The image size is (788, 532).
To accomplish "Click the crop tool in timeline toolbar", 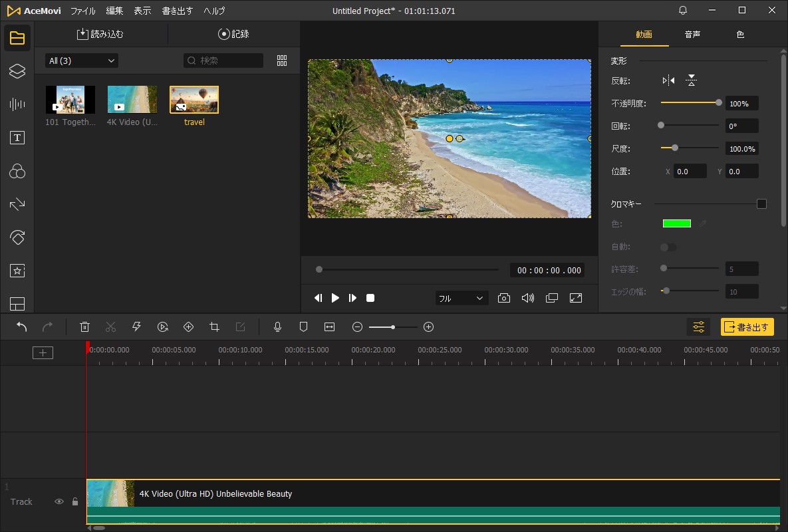I will click(214, 327).
